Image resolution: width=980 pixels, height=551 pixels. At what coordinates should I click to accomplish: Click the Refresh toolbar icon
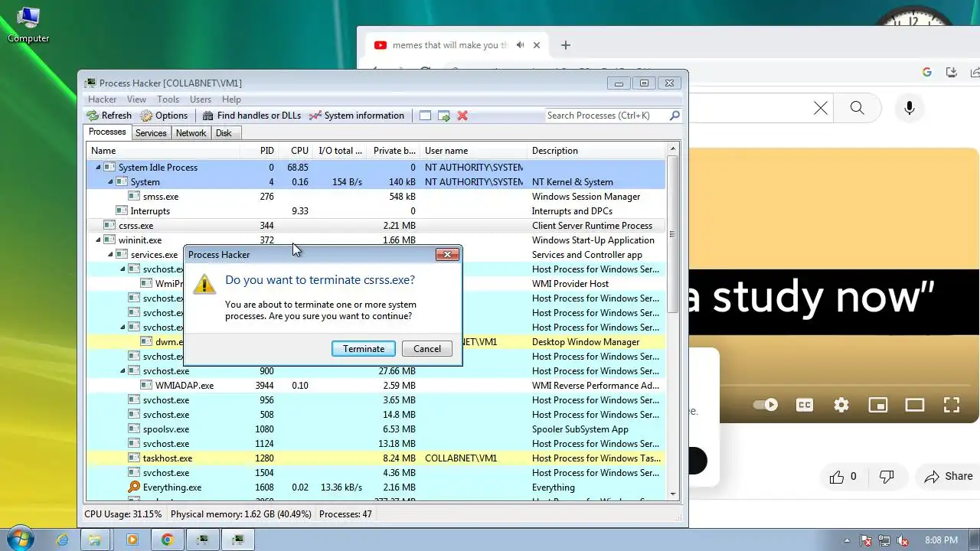(93, 116)
